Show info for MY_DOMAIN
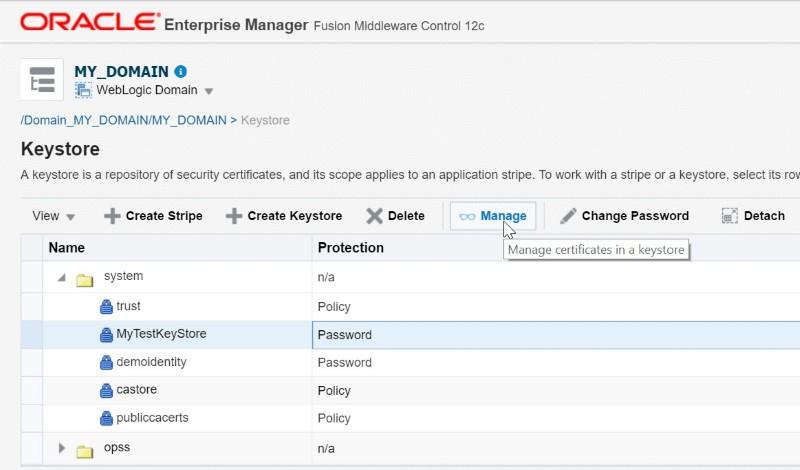The image size is (800, 470). 181,71
